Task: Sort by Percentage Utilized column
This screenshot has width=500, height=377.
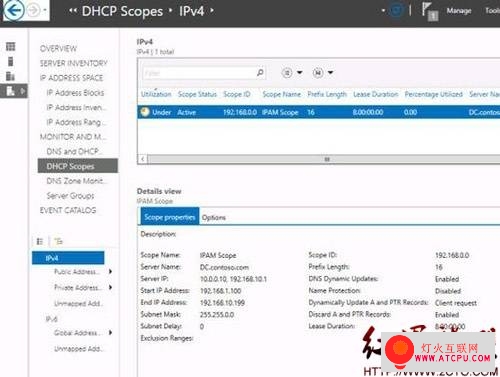Action: 434,94
